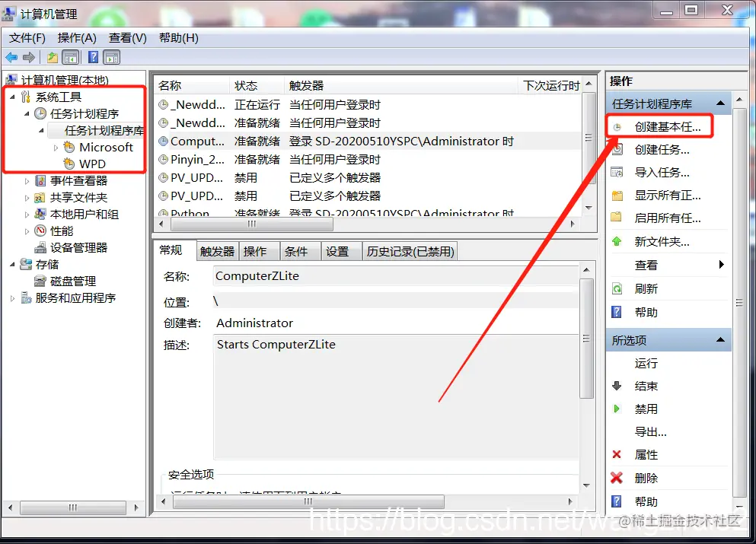756x544 pixels.
Task: Click the back navigation arrow
Action: click(11, 57)
